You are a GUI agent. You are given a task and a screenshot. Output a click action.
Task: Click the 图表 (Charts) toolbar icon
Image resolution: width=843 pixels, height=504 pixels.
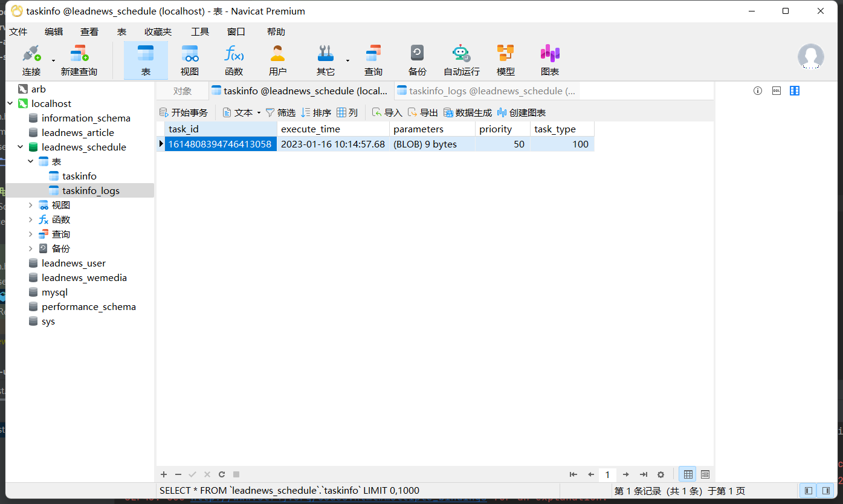550,60
